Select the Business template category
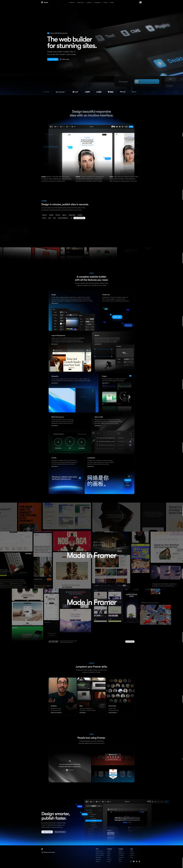Screen dimensions: 183x868 point(44,215)
